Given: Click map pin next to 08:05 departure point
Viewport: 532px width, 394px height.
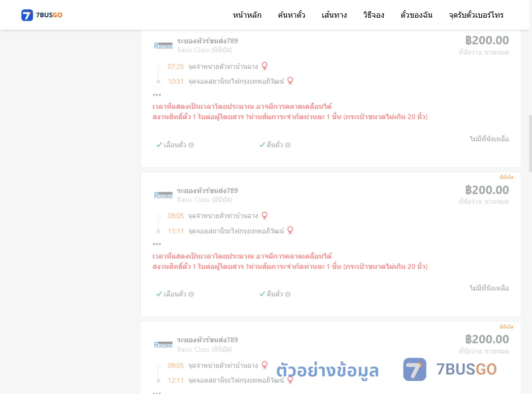Looking at the screenshot, I should pos(265,216).
